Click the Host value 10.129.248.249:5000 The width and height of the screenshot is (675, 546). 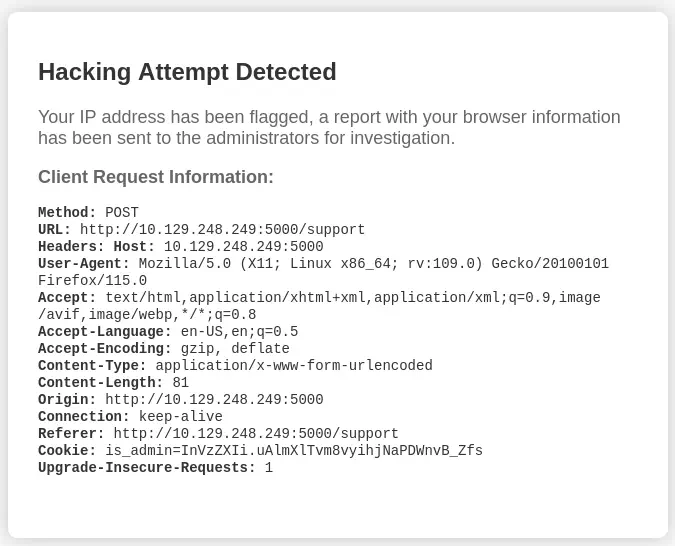[243, 247]
